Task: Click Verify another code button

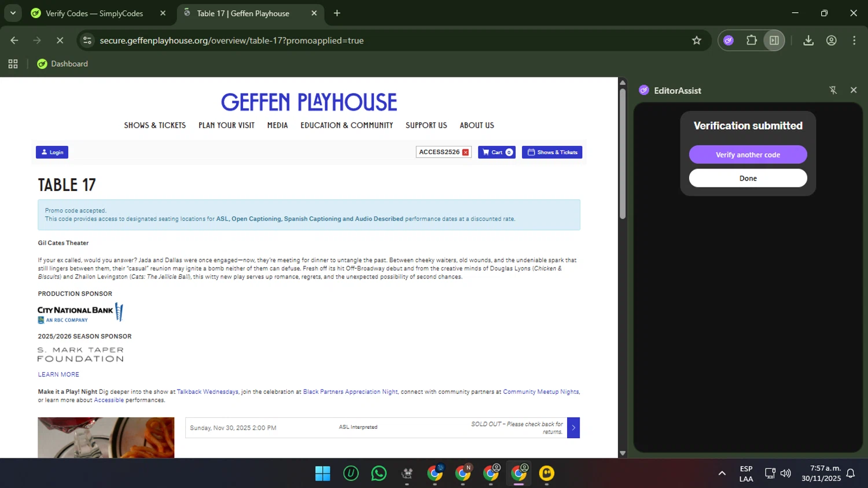Action: click(x=748, y=155)
